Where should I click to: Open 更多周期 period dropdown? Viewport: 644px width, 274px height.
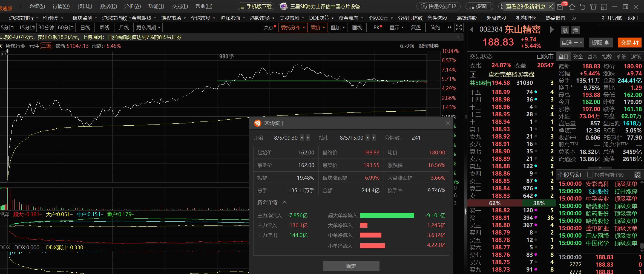(x=148, y=27)
